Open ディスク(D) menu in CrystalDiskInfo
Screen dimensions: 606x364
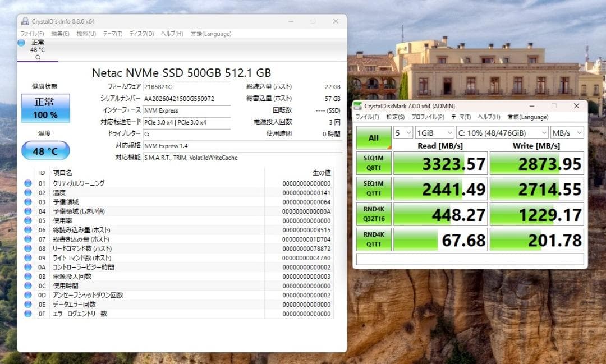141,34
